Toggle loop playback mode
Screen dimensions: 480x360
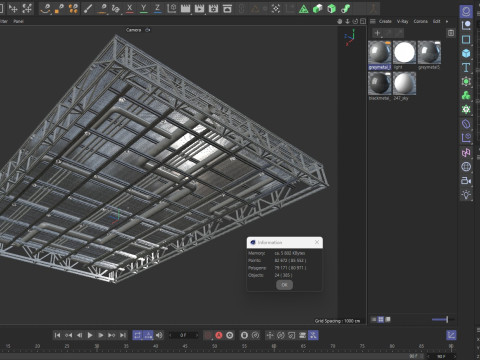click(x=137, y=335)
